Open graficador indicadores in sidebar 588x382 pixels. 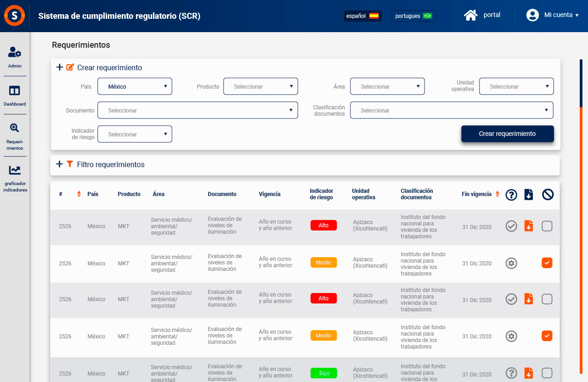(15, 179)
